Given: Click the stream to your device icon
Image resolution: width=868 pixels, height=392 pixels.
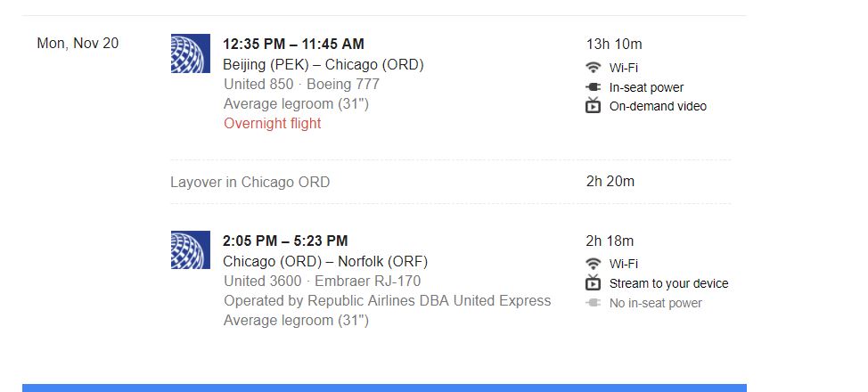Looking at the screenshot, I should click(593, 282).
